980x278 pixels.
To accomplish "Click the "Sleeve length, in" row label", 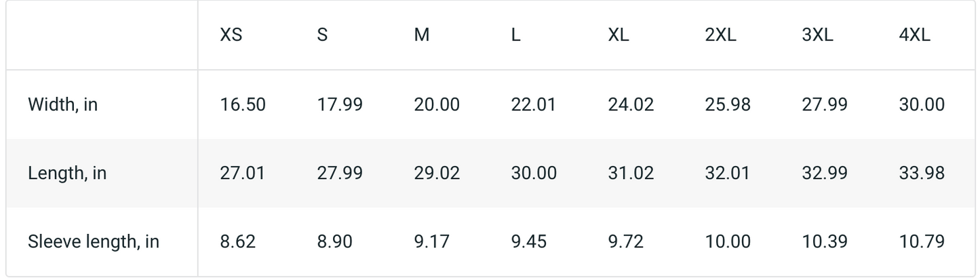I will click(94, 242).
